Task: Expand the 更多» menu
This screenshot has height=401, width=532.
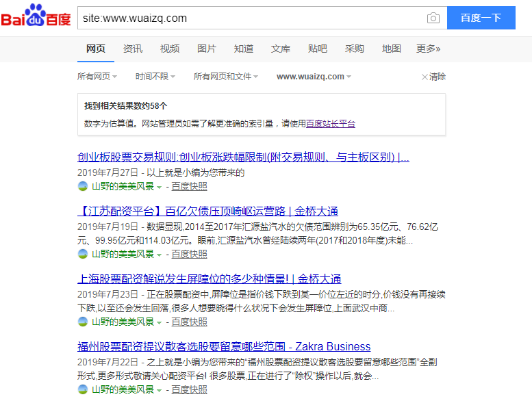Action: click(428, 49)
